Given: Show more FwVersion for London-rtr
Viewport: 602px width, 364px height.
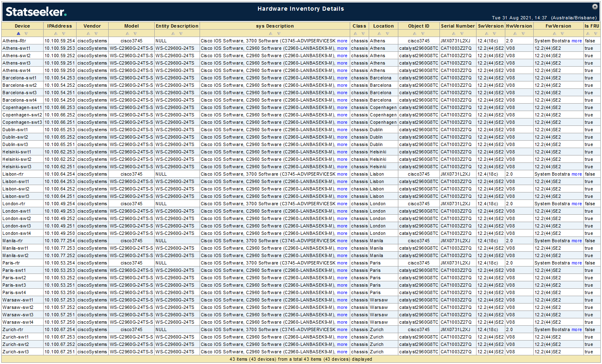Looking at the screenshot, I should click(x=576, y=204).
